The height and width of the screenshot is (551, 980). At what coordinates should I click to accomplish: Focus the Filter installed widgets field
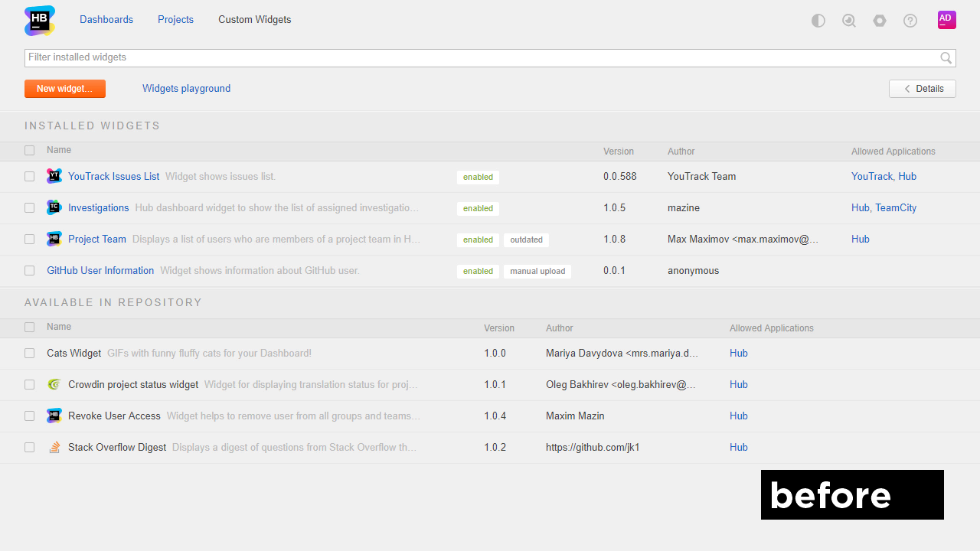(x=481, y=57)
